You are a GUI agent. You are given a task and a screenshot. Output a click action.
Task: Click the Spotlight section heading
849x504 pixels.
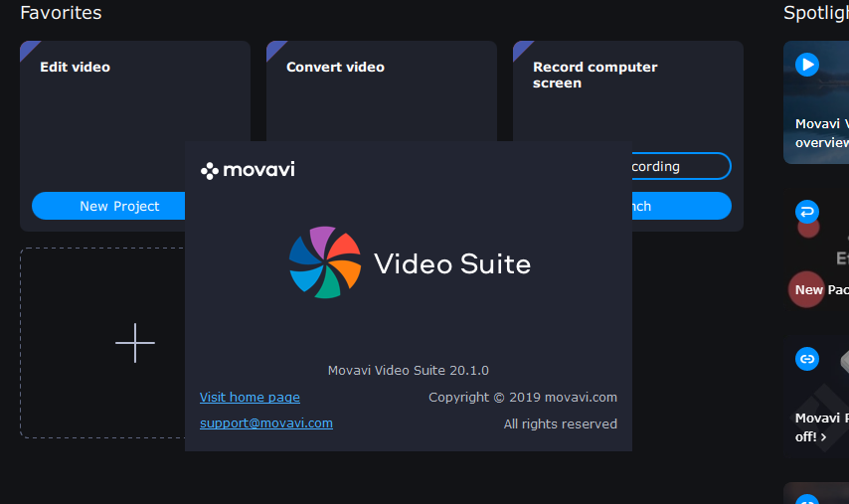816,13
